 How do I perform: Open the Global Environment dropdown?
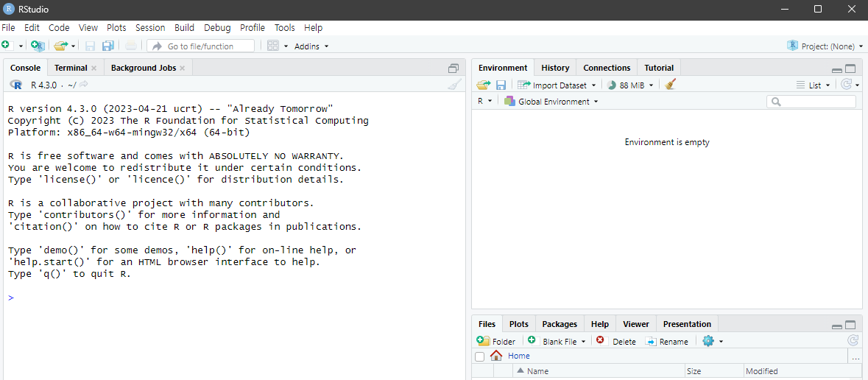551,102
